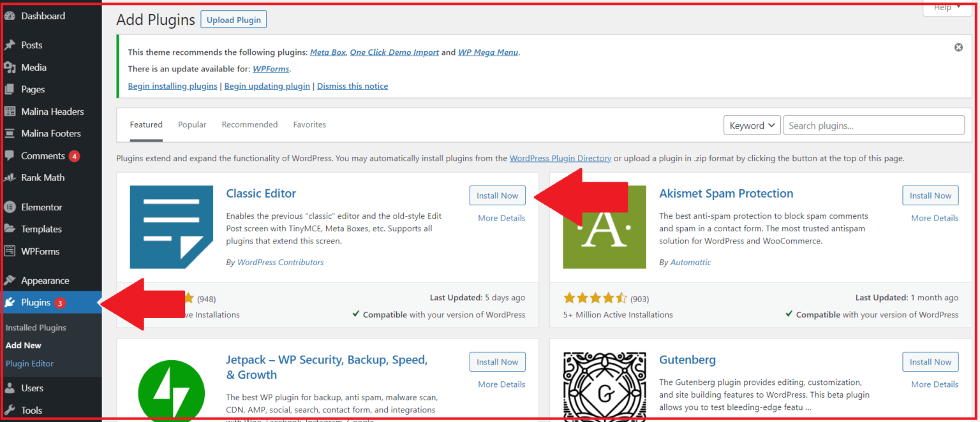Open Posts via its pin icon

point(10,45)
